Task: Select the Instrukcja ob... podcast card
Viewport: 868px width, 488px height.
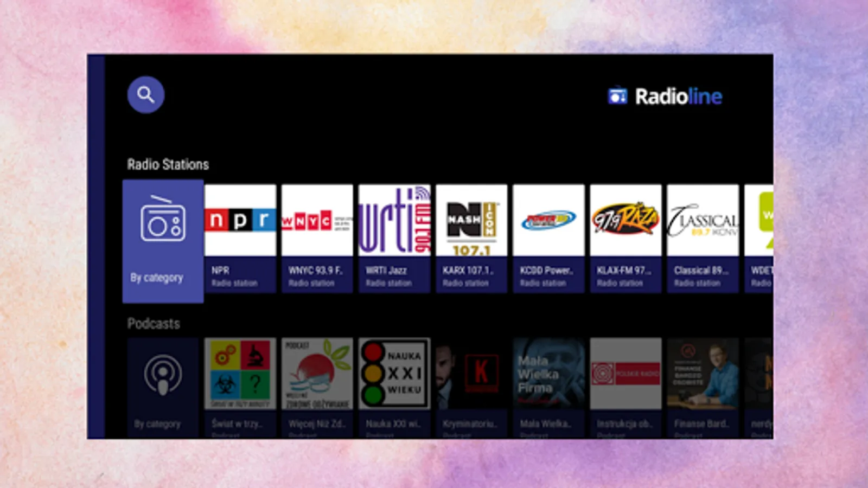Action: (x=626, y=388)
